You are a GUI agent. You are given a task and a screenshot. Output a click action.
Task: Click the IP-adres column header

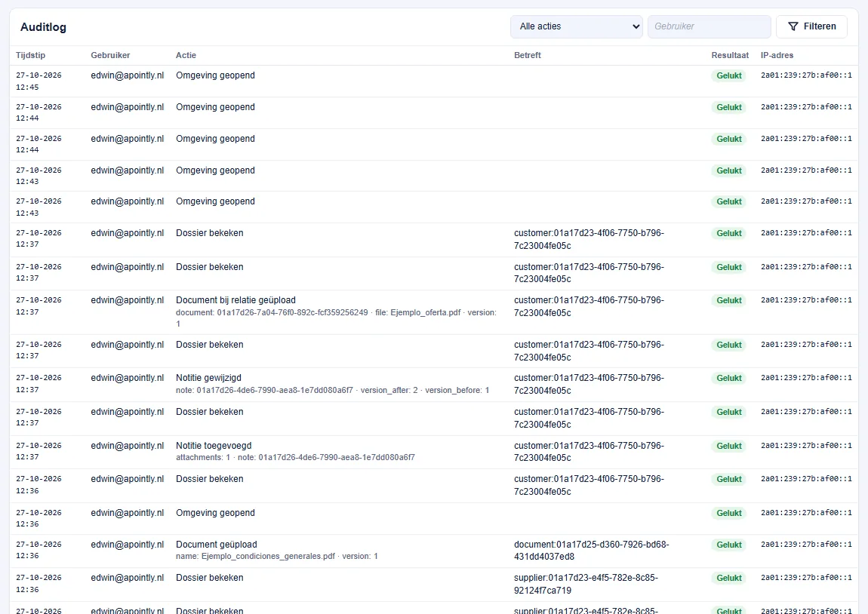777,55
